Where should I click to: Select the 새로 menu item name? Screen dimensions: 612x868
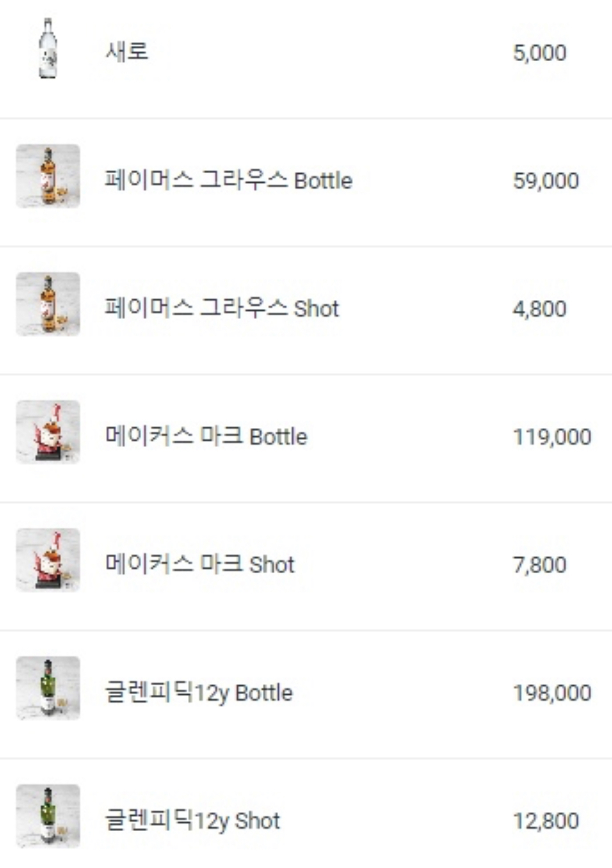[127, 51]
